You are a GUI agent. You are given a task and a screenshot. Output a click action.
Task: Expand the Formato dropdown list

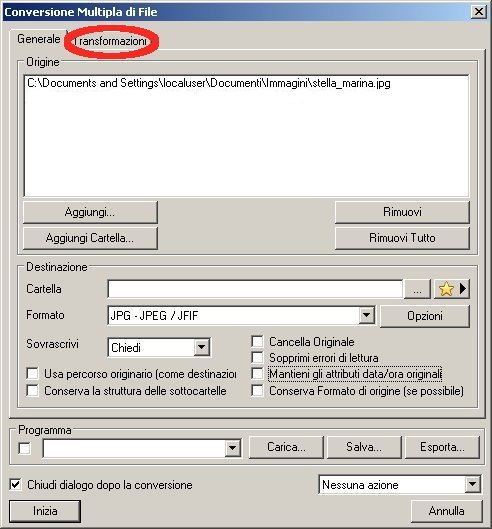366,315
